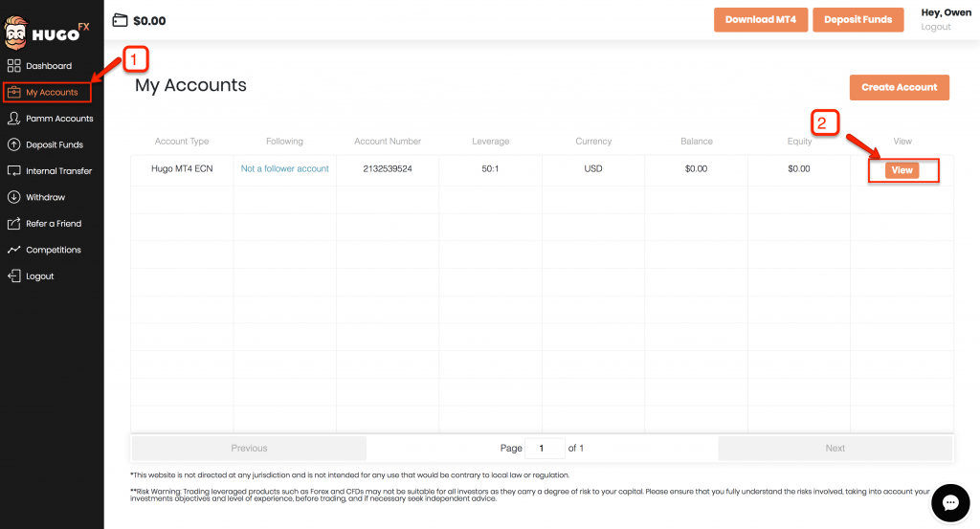
Task: Click the Dashboard grid icon
Action: [x=13, y=66]
